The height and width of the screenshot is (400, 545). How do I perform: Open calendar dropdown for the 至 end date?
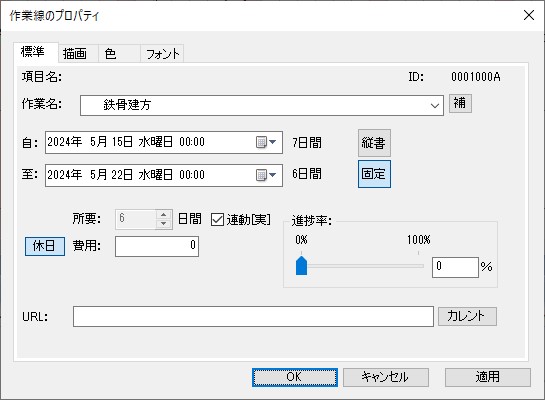point(266,175)
